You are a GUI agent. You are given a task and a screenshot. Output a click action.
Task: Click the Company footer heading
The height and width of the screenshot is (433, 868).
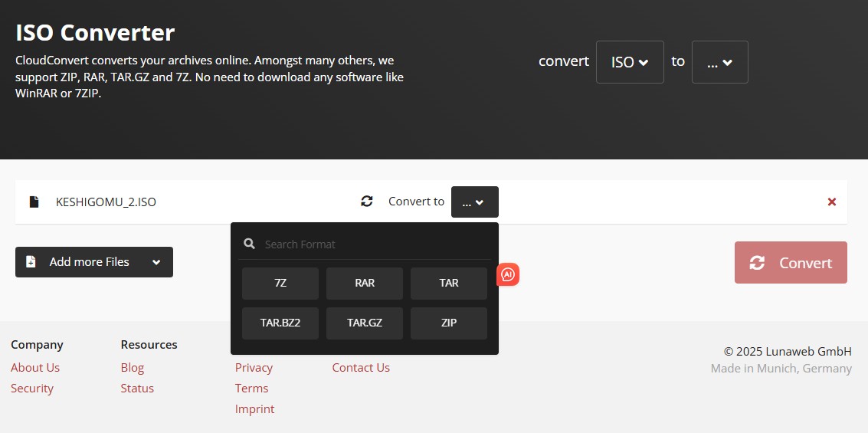(x=37, y=344)
